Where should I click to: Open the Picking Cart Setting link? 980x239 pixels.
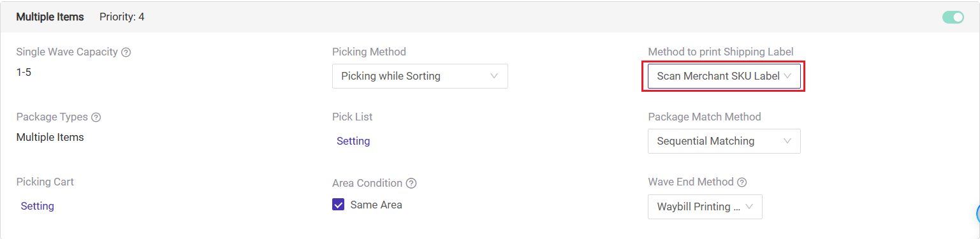(38, 206)
